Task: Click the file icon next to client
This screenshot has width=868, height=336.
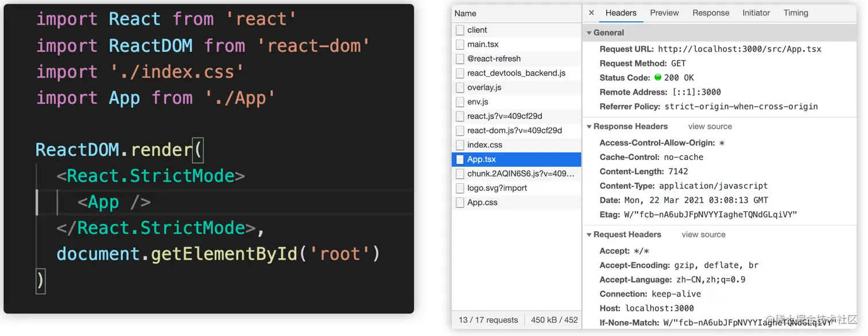Action: 460,30
